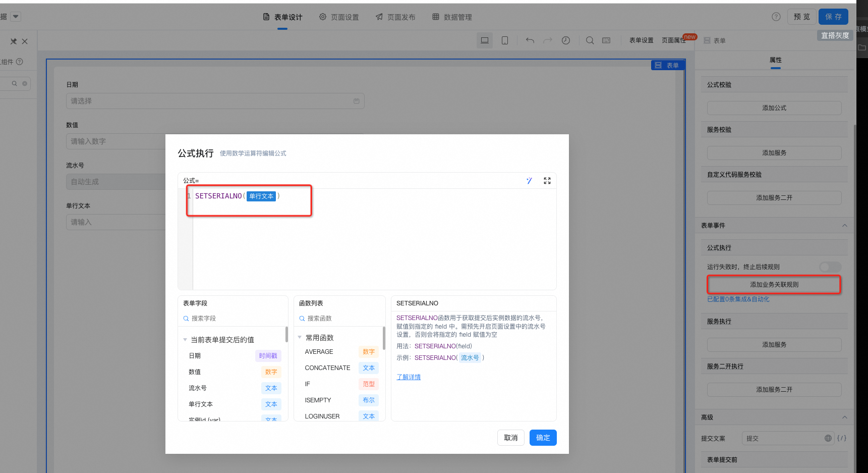Select the 属性 tab in right panel
Image resolution: width=868 pixels, height=473 pixels.
776,60
